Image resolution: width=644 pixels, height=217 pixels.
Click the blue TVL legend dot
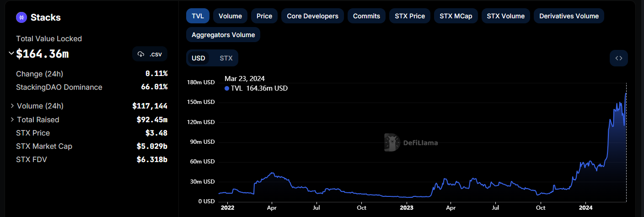point(227,88)
